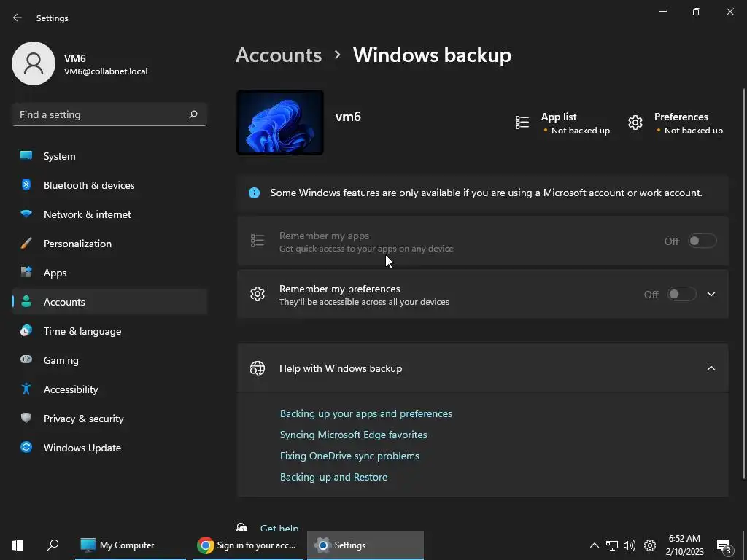Go to Windows Update settings
Screen dimensions: 747x560
coord(82,448)
